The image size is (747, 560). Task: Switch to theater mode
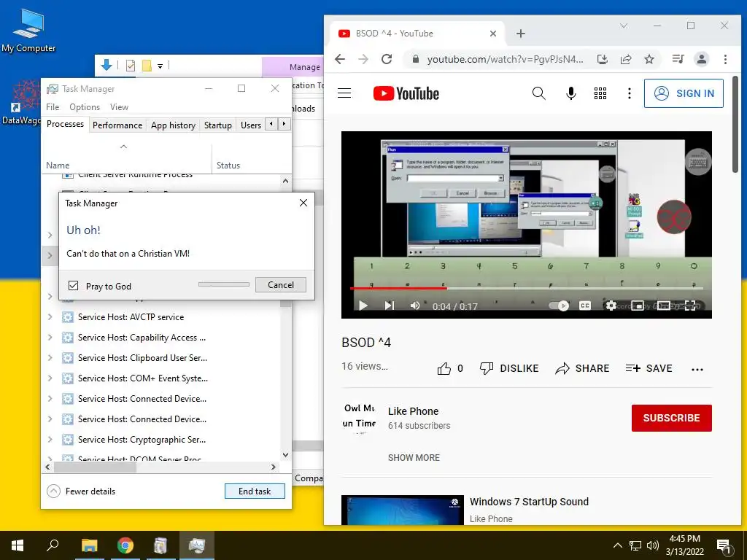(x=664, y=306)
